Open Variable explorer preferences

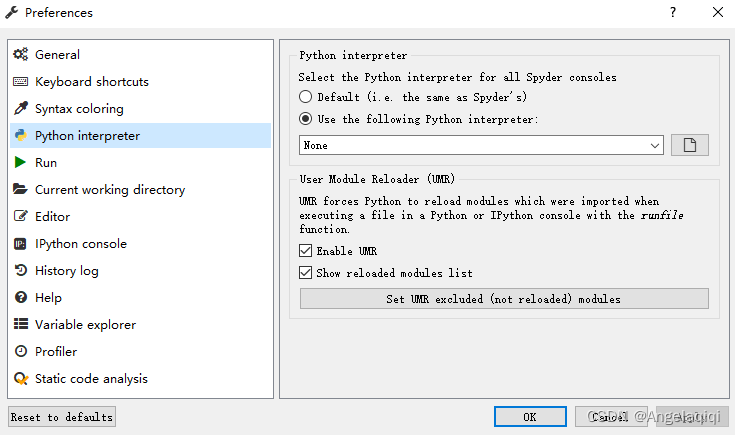tap(85, 325)
